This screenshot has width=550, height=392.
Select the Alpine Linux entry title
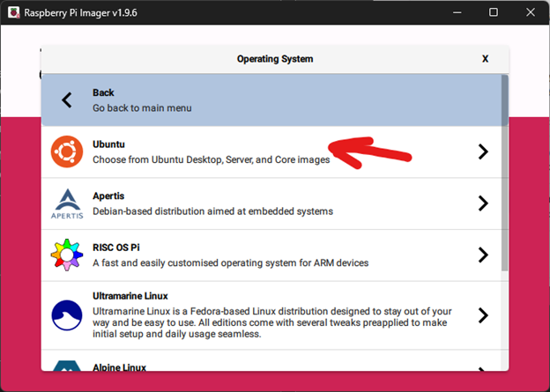[x=119, y=367]
